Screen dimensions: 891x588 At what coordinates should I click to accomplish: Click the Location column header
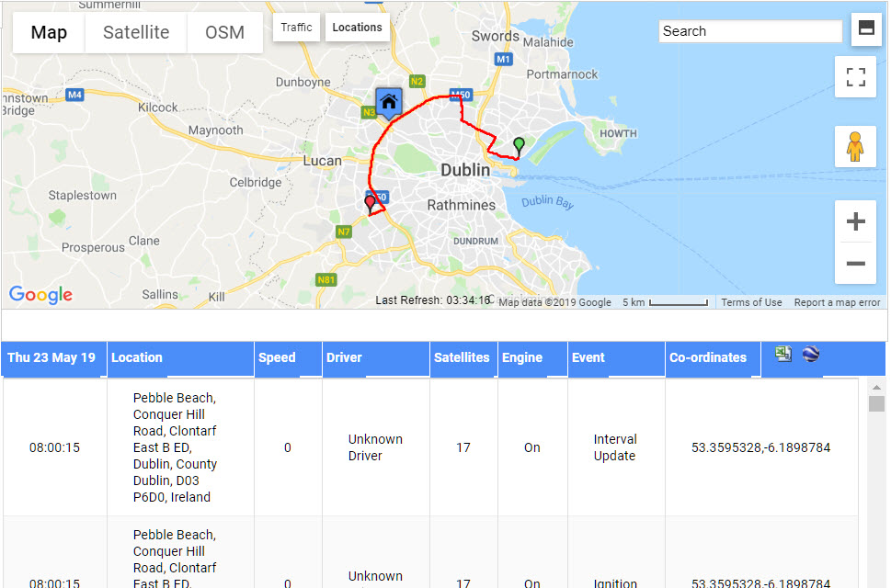point(180,358)
